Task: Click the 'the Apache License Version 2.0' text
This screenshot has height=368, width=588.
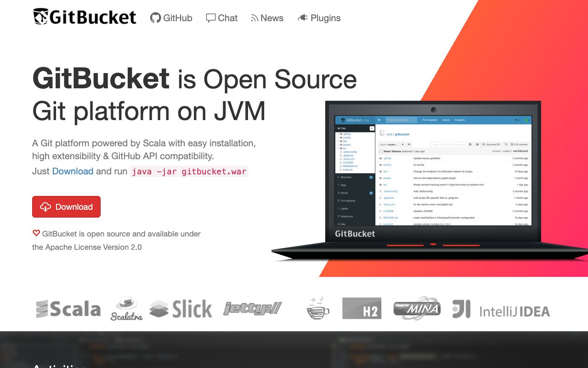Action: coord(87,247)
